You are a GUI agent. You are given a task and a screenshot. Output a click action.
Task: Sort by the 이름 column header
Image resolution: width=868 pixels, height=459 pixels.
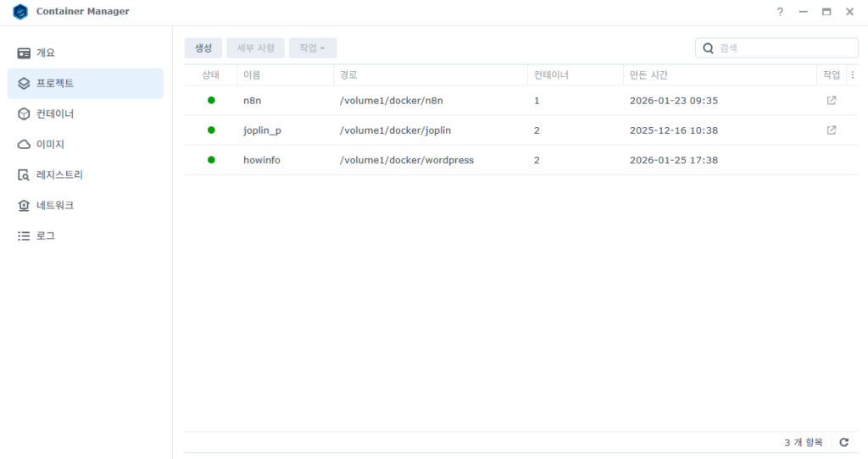pyautogui.click(x=253, y=75)
